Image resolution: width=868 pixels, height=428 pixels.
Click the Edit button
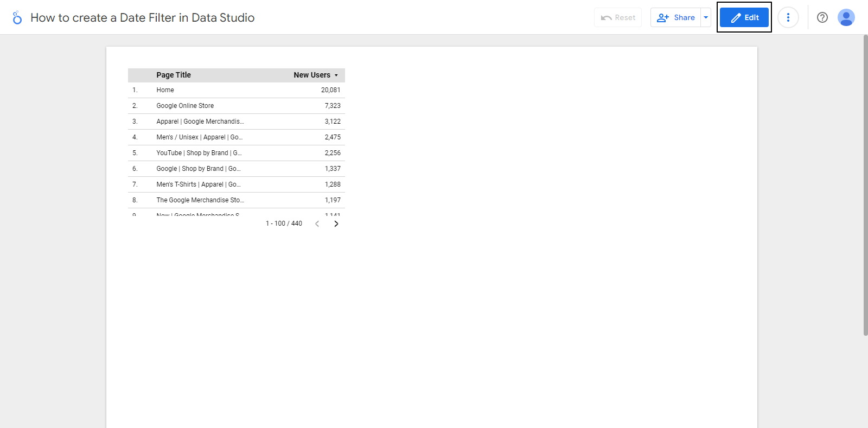point(744,17)
